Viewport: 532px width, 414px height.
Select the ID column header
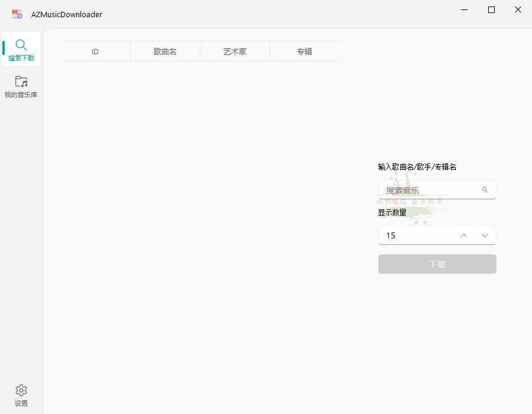(x=95, y=51)
